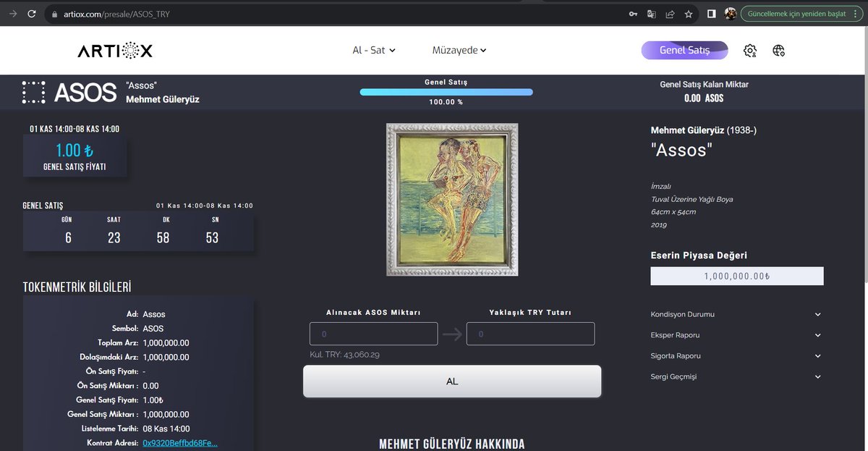
Task: Click the Toplam Arz value 1,000,000.00
Action: click(166, 343)
